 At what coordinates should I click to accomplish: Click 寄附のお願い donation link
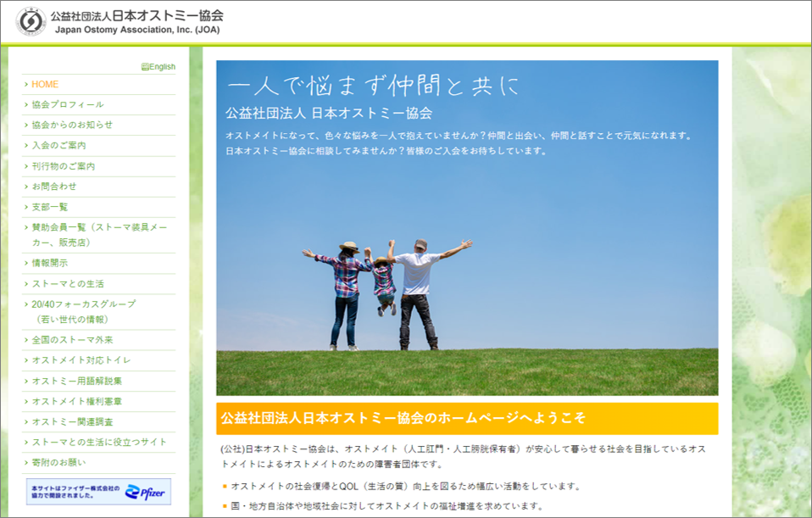(x=58, y=463)
